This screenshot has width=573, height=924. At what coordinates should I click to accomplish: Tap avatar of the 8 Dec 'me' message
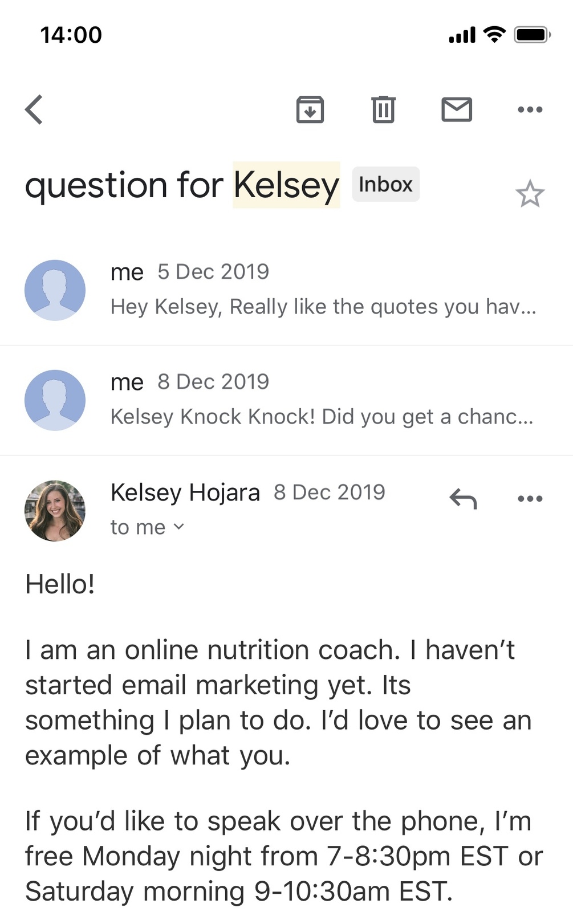[x=55, y=400]
